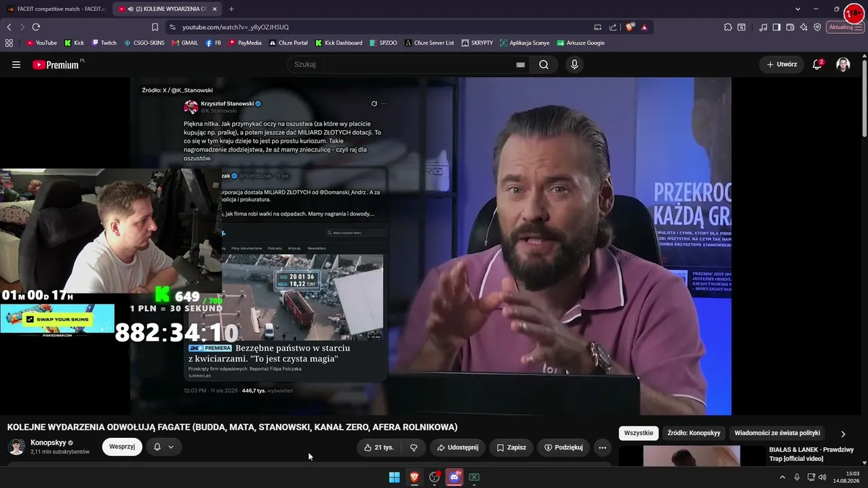Adjust system volume from tray speaker icon
This screenshot has width=868, height=488.
(823, 477)
